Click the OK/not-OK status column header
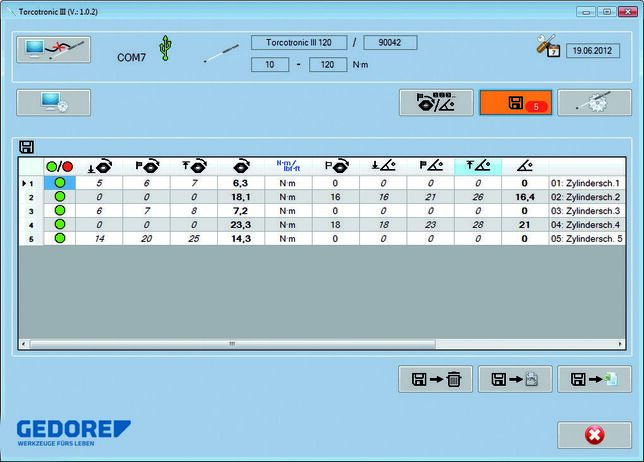 [x=60, y=166]
